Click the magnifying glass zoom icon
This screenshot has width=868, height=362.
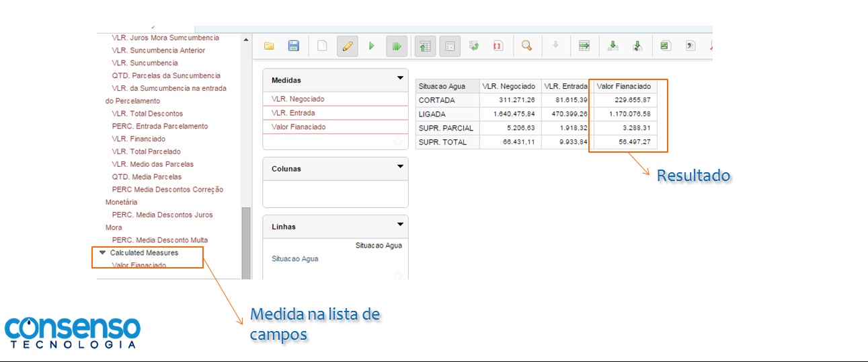click(527, 46)
